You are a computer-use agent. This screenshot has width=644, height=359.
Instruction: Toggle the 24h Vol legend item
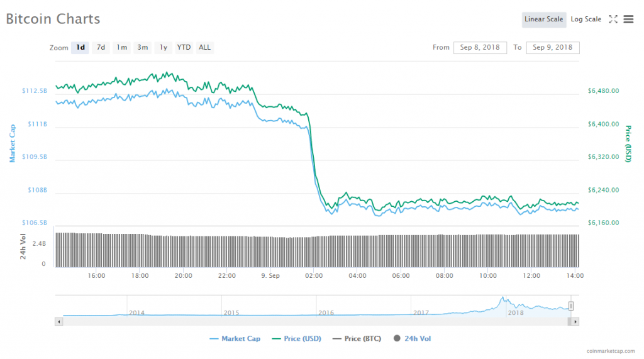click(413, 339)
